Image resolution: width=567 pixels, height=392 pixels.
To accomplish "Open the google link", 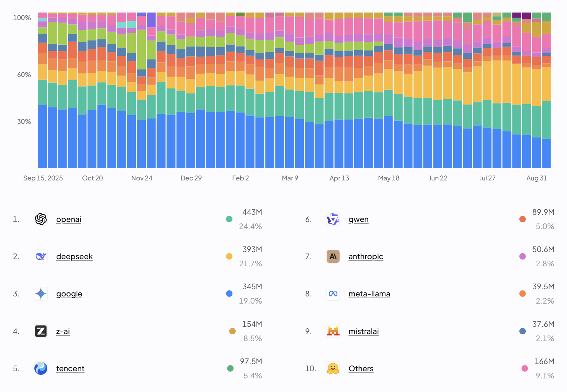I will [69, 294].
